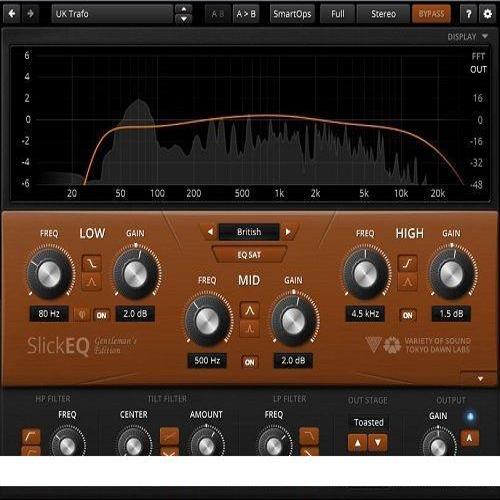Viewport: 500px width, 500px height.
Task: Click the Stereo channel mode button
Action: [x=383, y=14]
